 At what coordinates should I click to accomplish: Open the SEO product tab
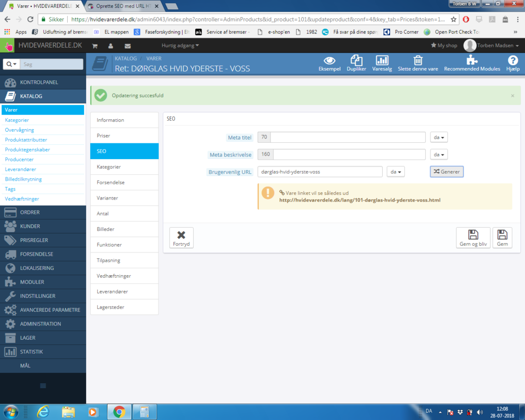click(x=124, y=151)
